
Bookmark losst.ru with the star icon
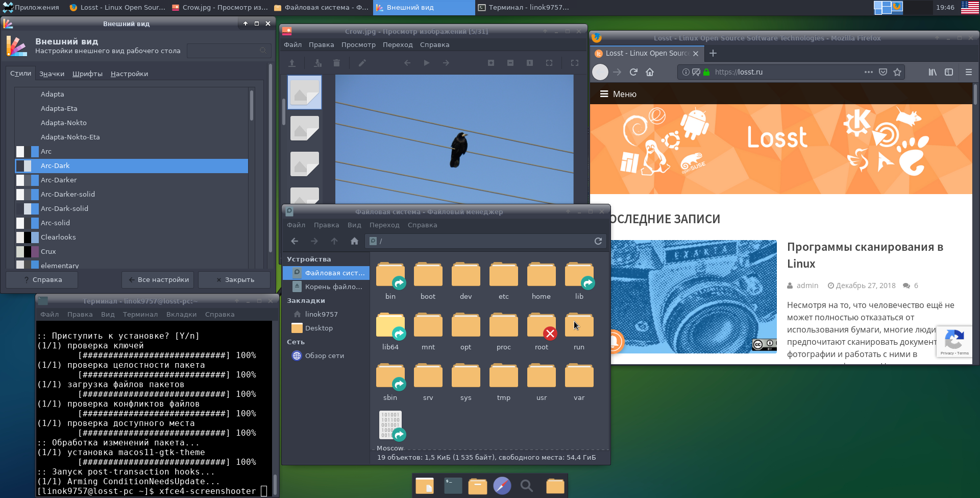(x=898, y=72)
